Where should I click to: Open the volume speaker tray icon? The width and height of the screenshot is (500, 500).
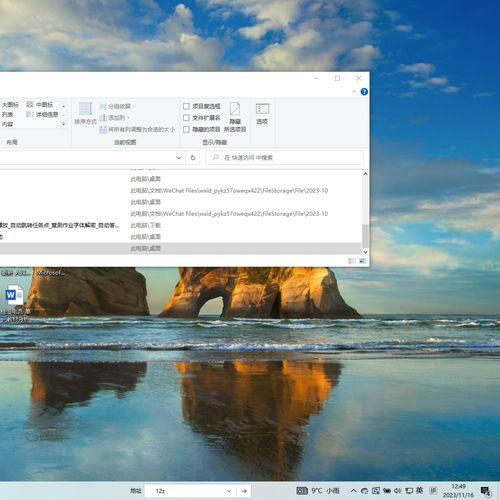(398, 491)
